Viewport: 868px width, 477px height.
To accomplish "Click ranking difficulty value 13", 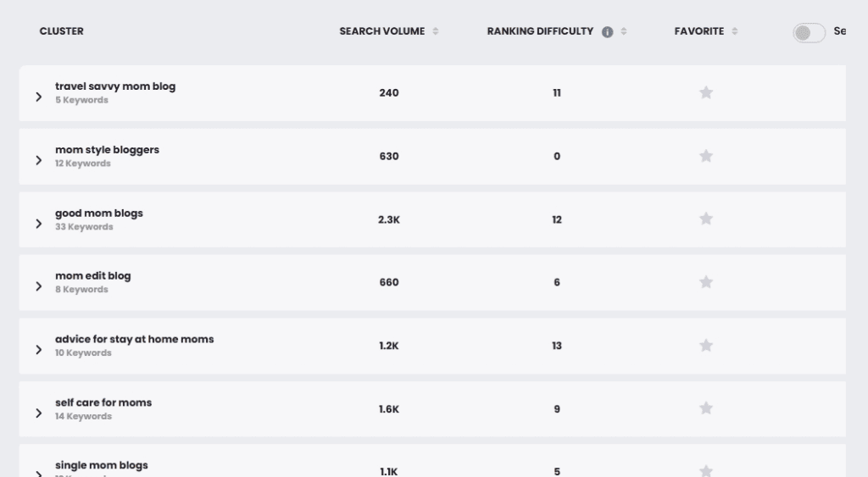I will (557, 346).
